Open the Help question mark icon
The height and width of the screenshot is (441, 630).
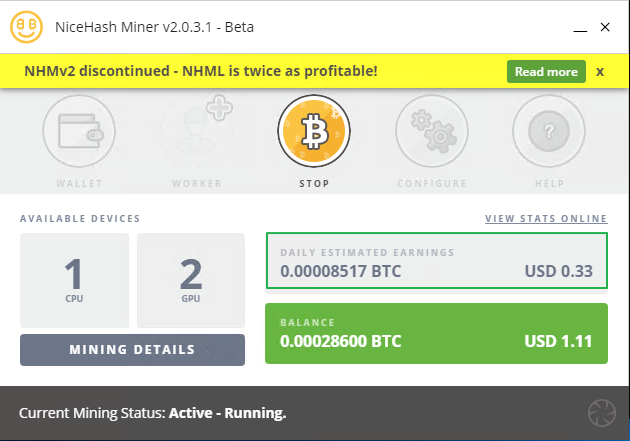[549, 131]
